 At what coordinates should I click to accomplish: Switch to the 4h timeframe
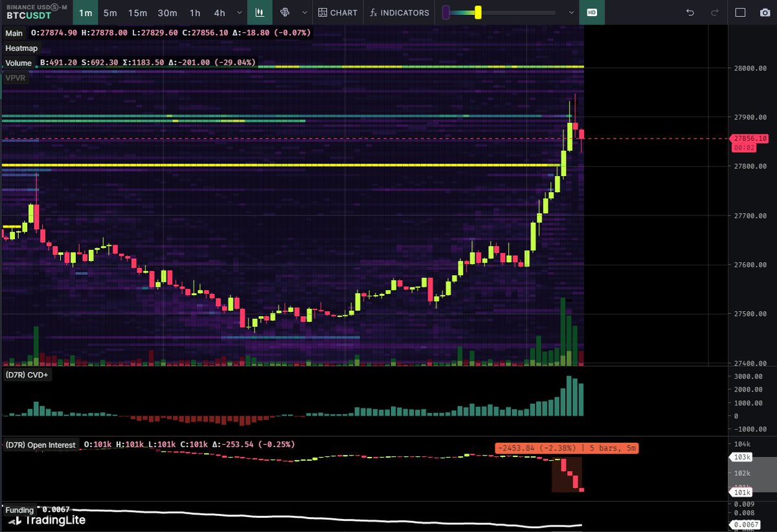[220, 12]
